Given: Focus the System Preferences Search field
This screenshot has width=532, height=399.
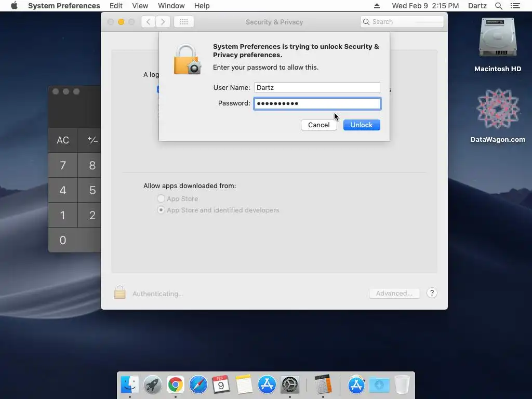Looking at the screenshot, I should 402,22.
